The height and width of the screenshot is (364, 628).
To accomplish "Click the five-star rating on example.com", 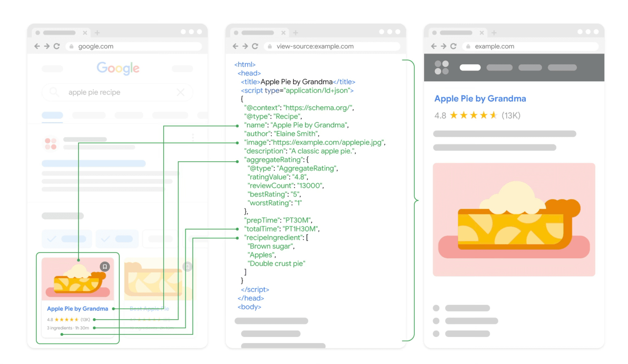I will click(473, 116).
